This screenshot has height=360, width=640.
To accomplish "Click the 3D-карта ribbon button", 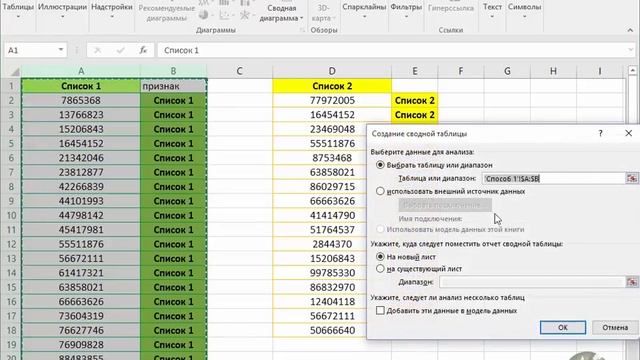I will tap(323, 12).
